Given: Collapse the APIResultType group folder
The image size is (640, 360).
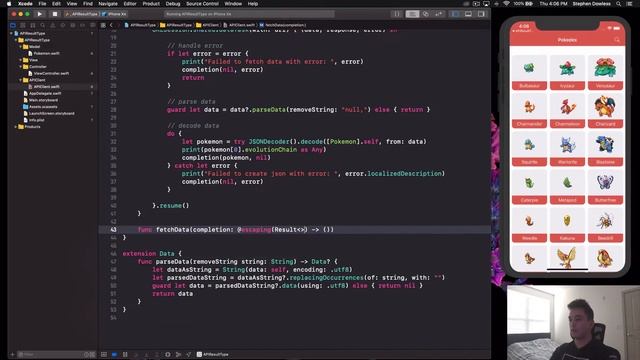Looking at the screenshot, I should click(x=16, y=40).
